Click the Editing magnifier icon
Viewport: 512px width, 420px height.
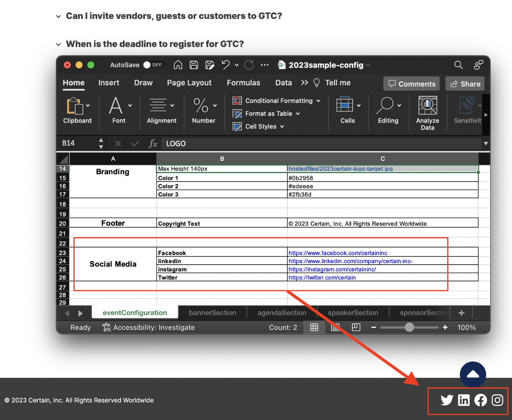click(385, 105)
